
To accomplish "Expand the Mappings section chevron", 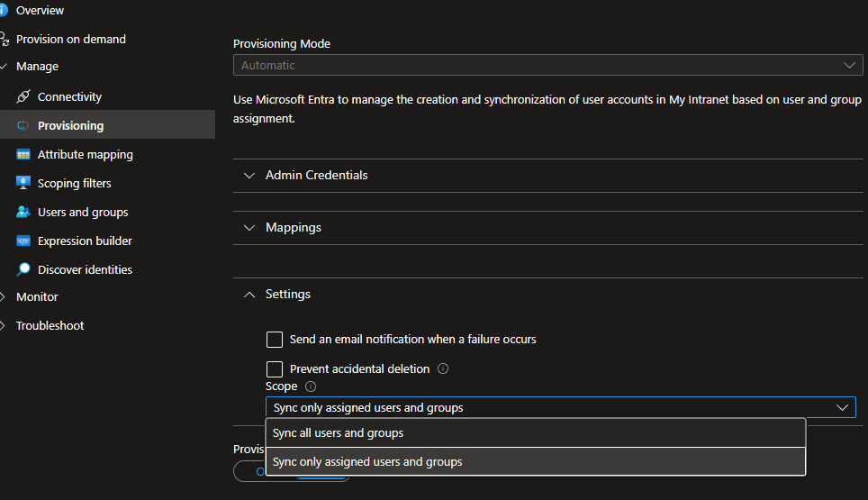I will pyautogui.click(x=249, y=228).
